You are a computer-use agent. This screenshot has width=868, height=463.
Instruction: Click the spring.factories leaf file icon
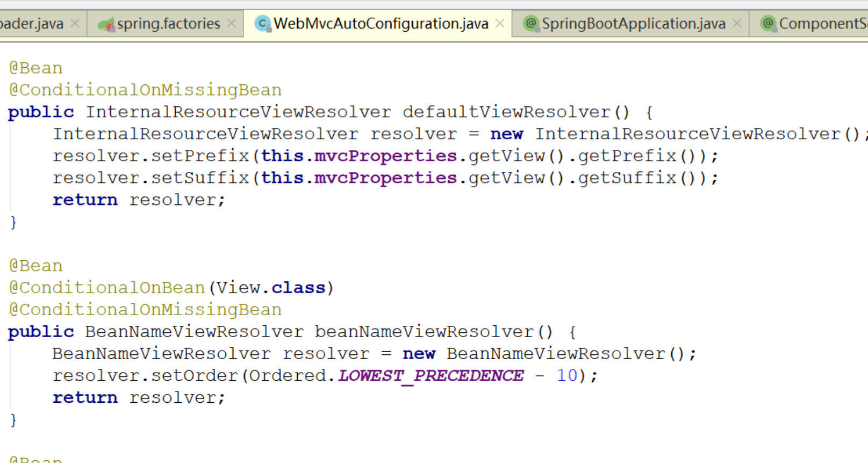click(x=106, y=24)
